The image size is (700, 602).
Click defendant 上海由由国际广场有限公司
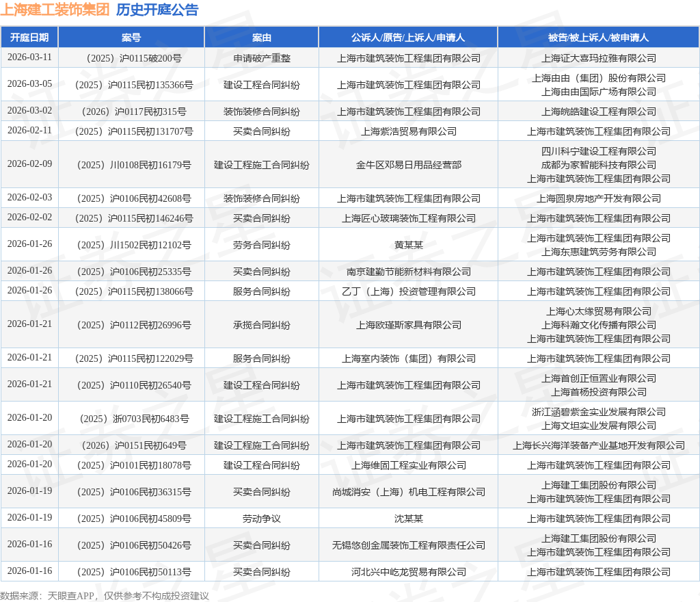[x=599, y=92]
